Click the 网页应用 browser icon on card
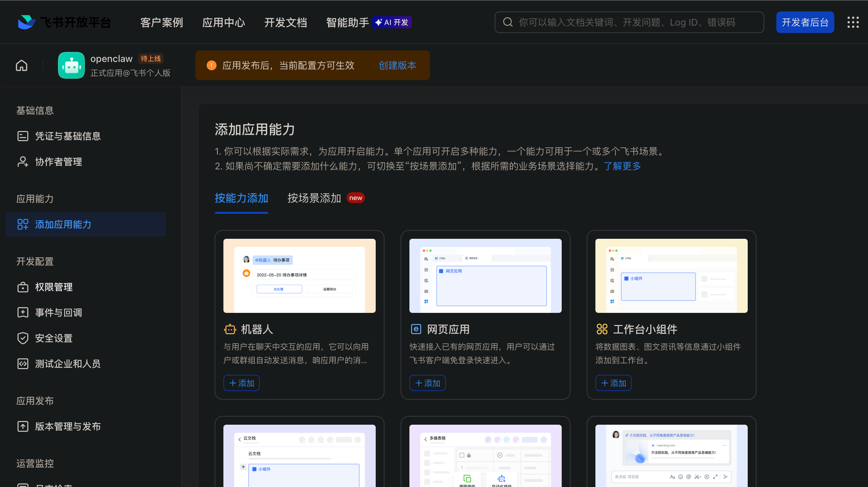 (x=416, y=329)
